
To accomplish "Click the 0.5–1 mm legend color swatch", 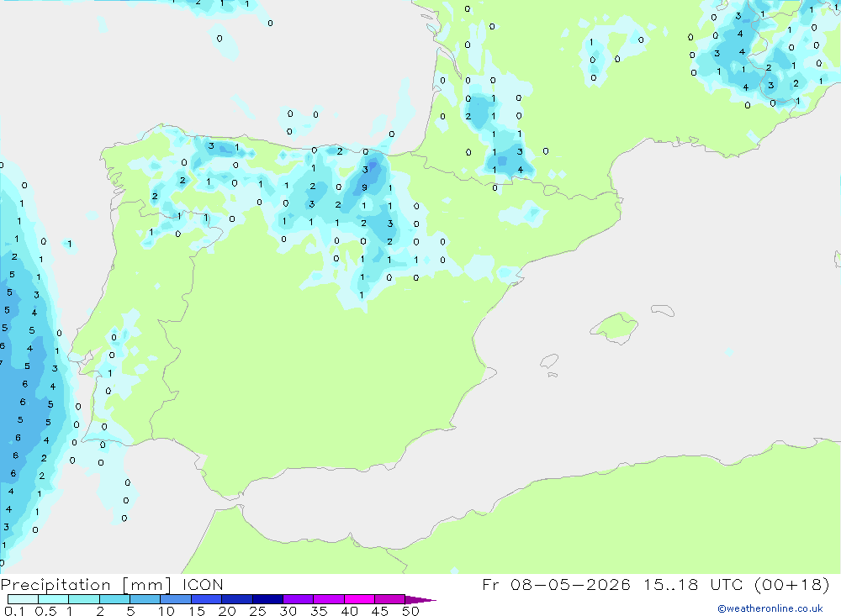I will click(54, 599).
